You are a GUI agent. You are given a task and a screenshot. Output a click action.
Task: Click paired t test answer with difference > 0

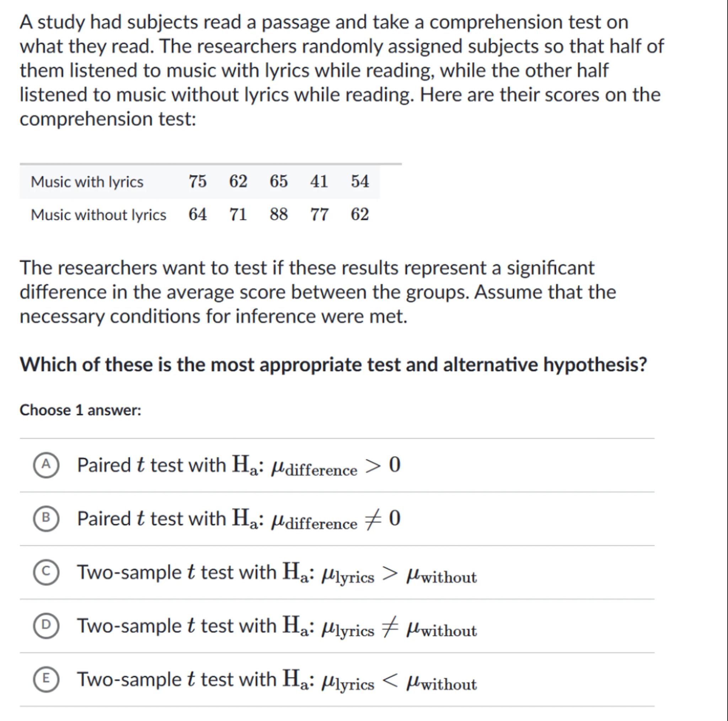pyautogui.click(x=239, y=466)
